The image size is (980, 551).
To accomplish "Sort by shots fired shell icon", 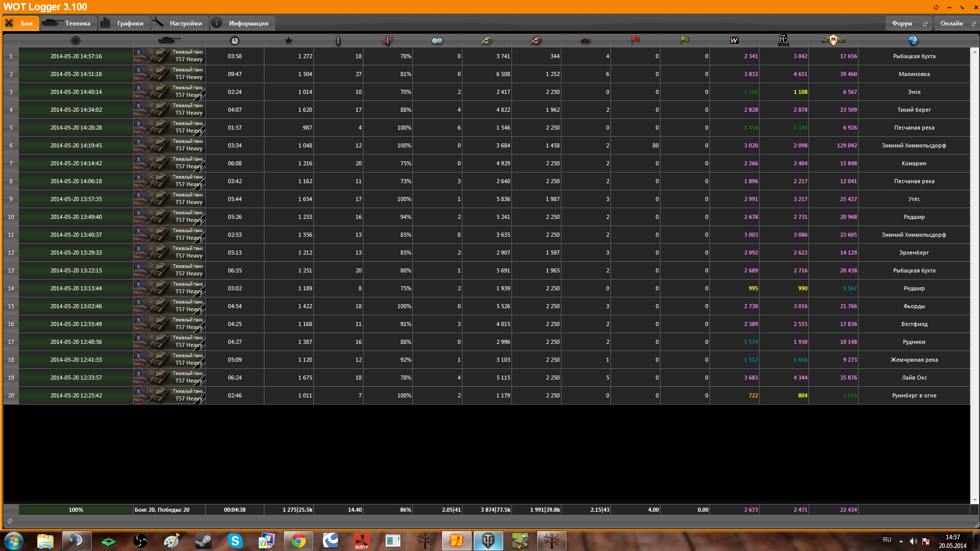I will coord(338,40).
